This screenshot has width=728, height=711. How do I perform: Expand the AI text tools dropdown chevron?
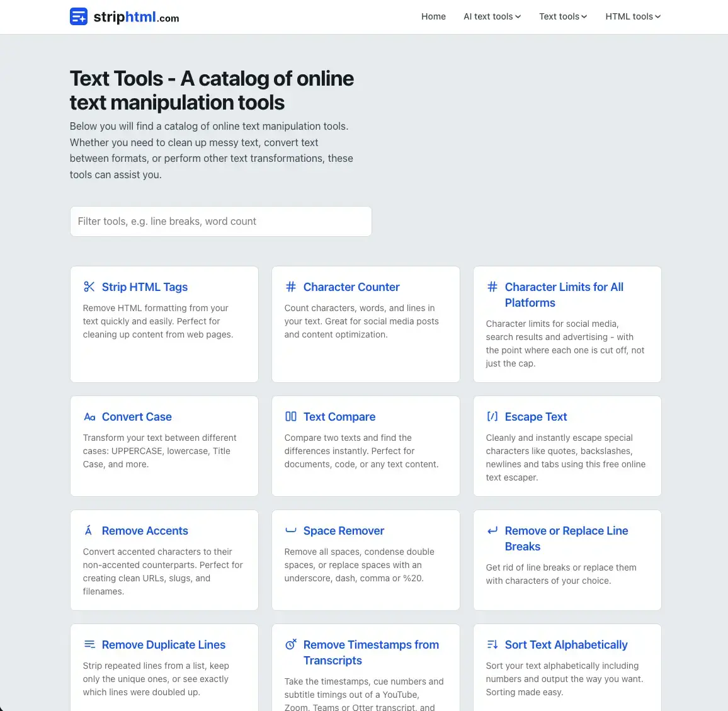coord(518,17)
